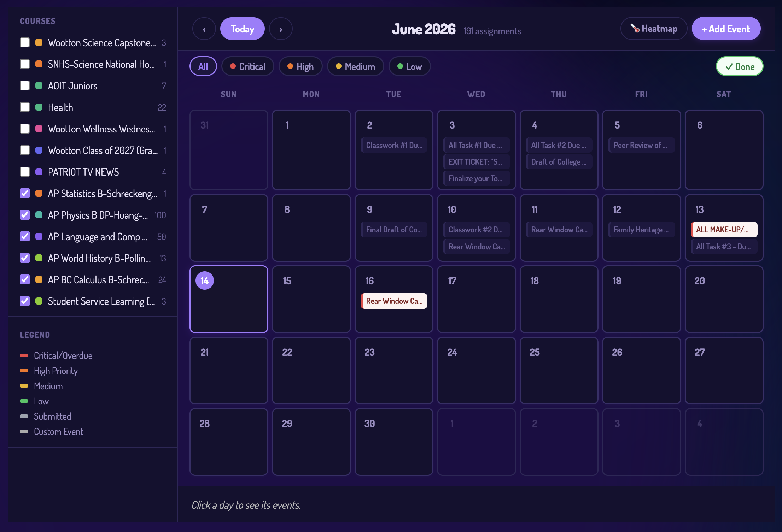Select the All filter tab
The width and height of the screenshot is (782, 532).
(203, 66)
